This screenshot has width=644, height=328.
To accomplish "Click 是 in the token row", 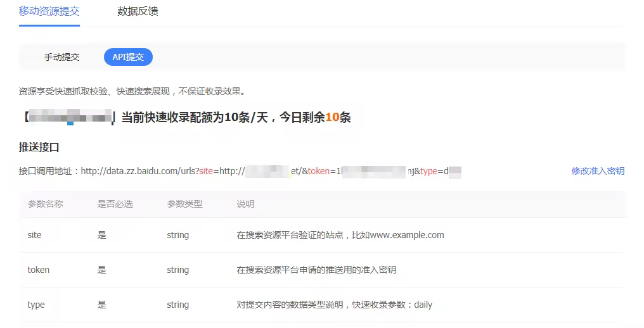I will click(102, 270).
